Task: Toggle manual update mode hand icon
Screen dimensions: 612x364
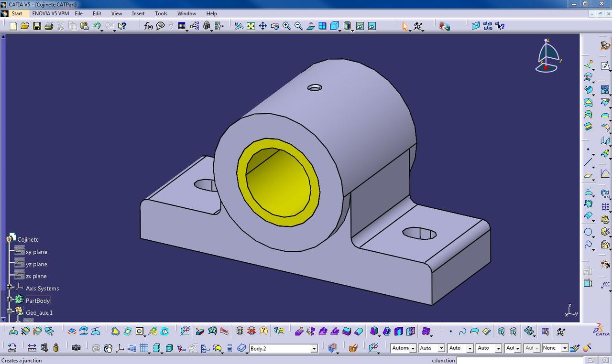Action: (x=108, y=348)
